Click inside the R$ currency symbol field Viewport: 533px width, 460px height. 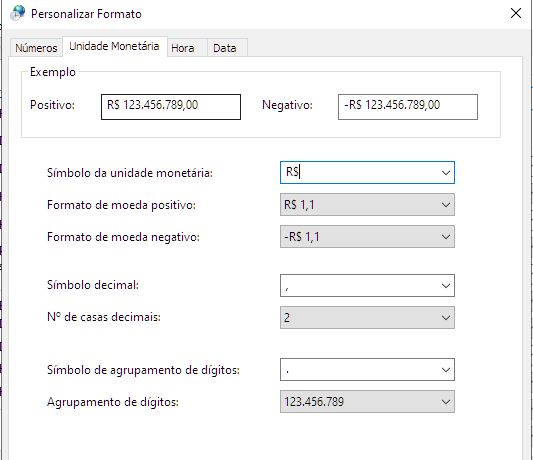(360, 173)
